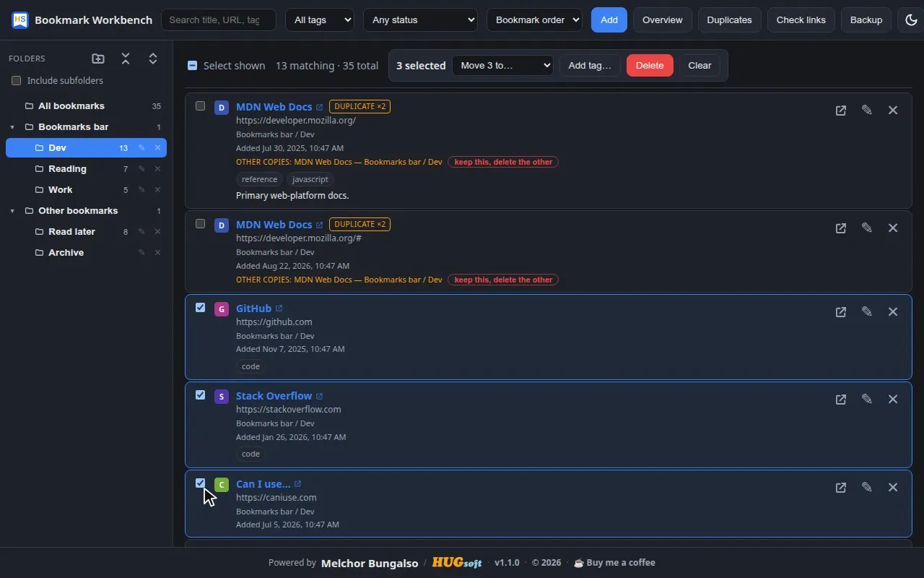Open the Backup dialog
This screenshot has width=924, height=578.
point(866,20)
